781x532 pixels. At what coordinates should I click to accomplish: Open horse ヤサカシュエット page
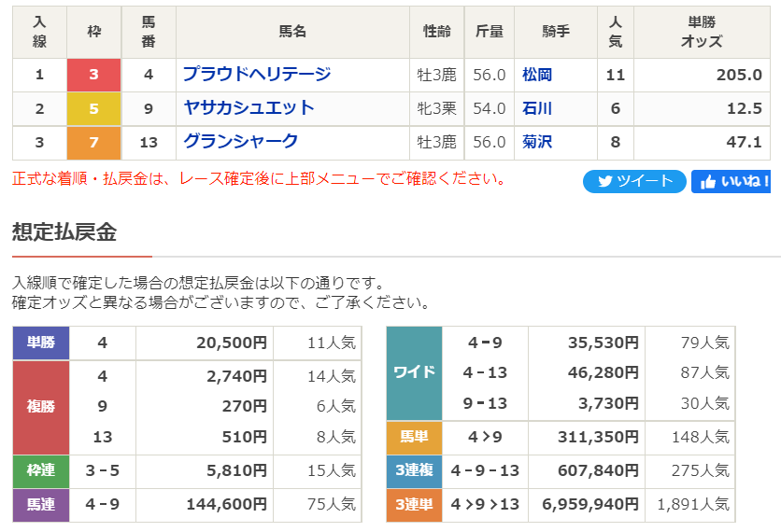point(248,108)
